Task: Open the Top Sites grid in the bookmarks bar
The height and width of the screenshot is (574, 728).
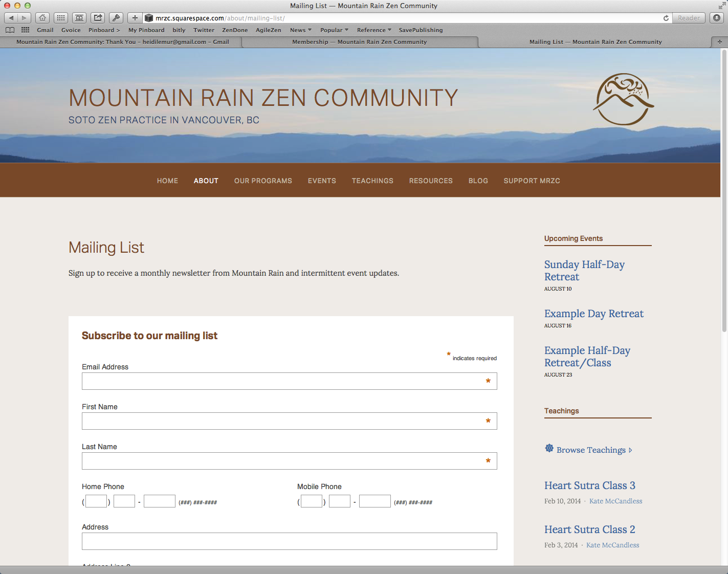Action: pos(25,30)
